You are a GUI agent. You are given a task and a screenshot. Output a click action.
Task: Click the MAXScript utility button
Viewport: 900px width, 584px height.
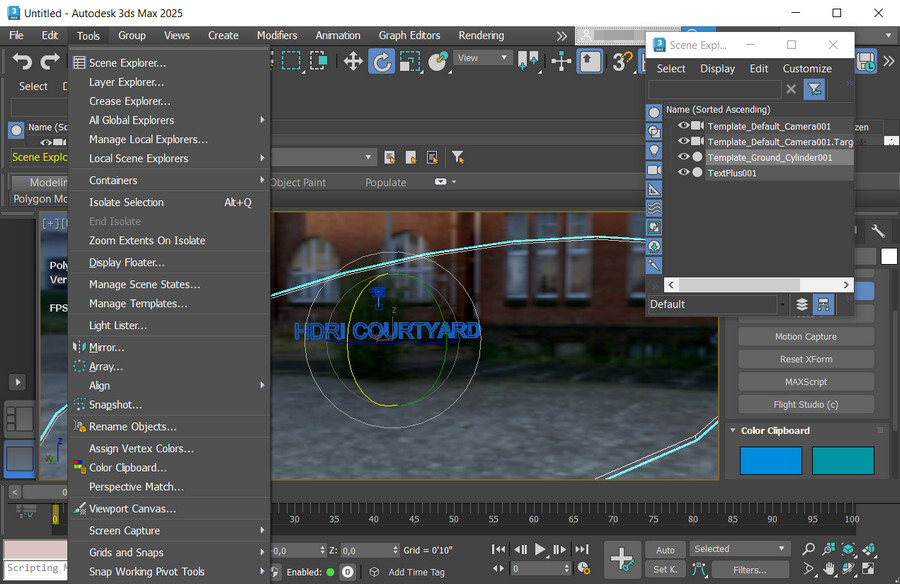806,382
